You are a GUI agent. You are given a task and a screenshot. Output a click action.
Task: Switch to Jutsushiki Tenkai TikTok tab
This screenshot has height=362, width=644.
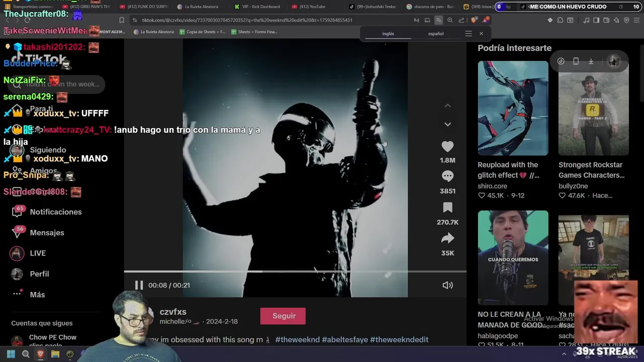pos(375,7)
